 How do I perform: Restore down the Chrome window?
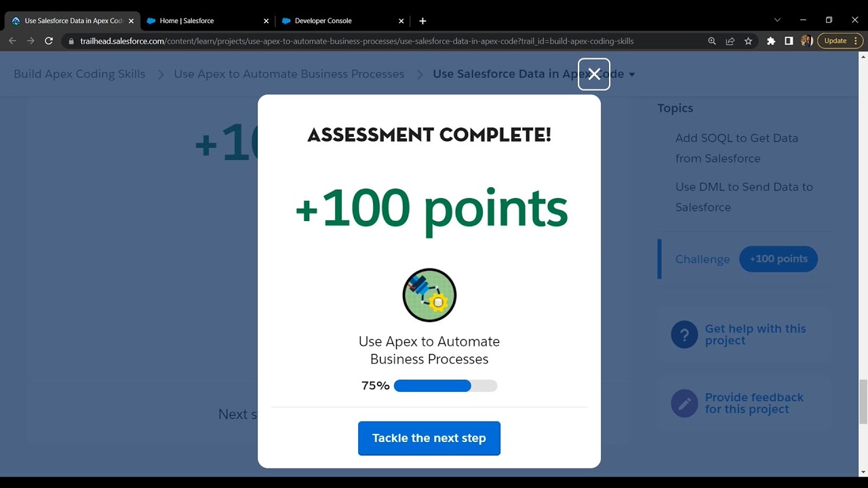829,20
